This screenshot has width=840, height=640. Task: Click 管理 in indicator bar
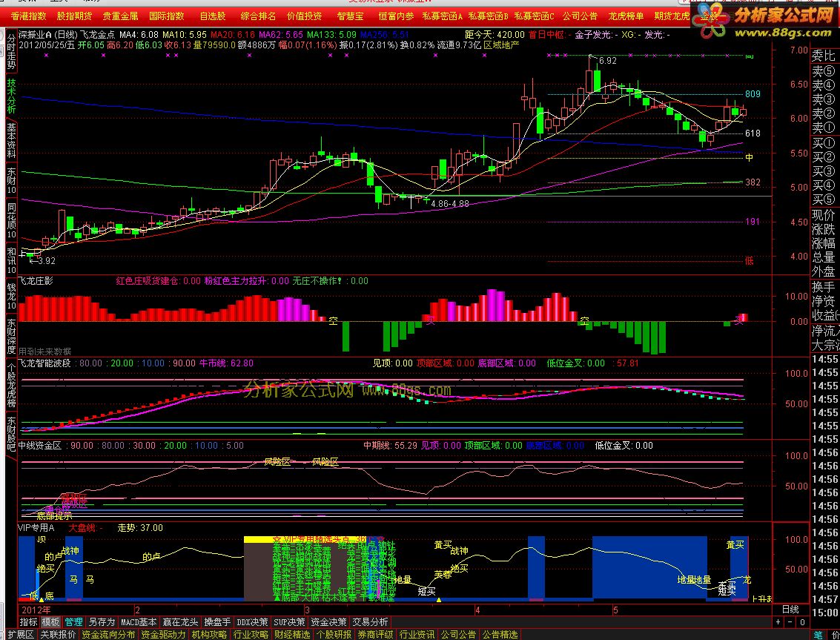point(73,621)
